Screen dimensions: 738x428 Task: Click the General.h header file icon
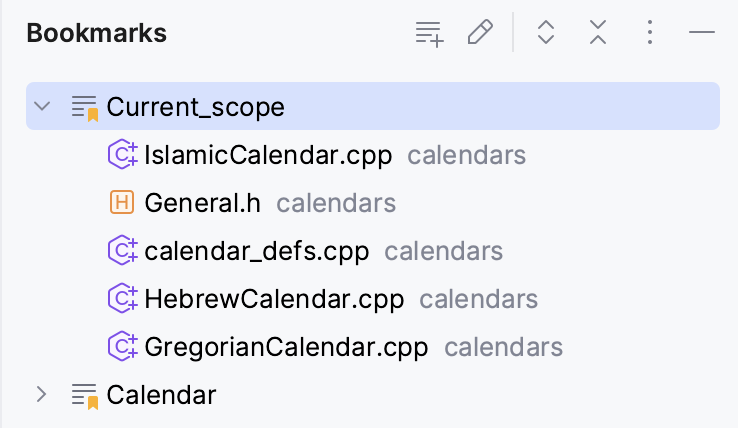click(121, 203)
